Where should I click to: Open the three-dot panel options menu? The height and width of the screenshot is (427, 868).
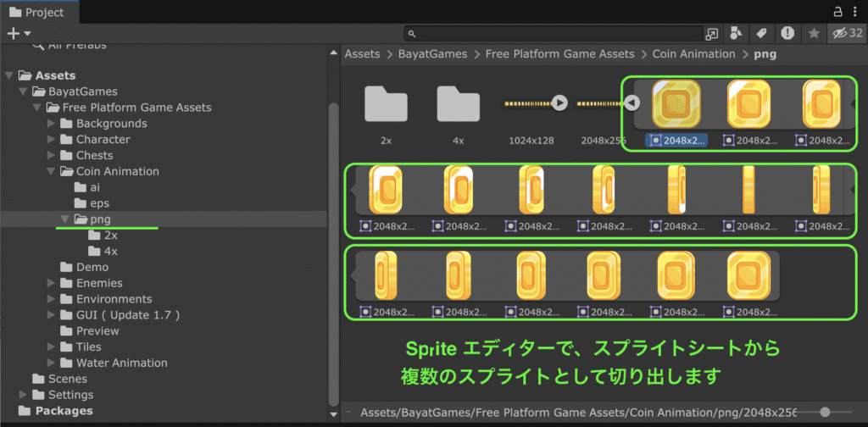(855, 11)
